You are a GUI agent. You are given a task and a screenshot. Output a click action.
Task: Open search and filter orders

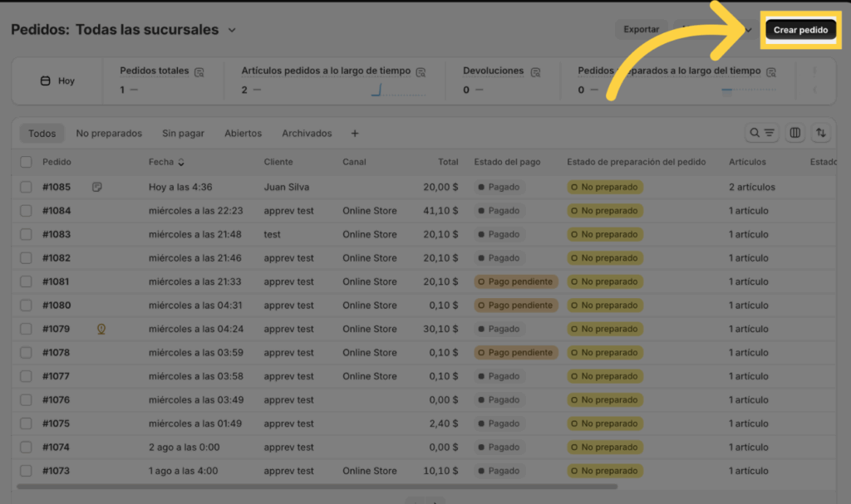761,133
